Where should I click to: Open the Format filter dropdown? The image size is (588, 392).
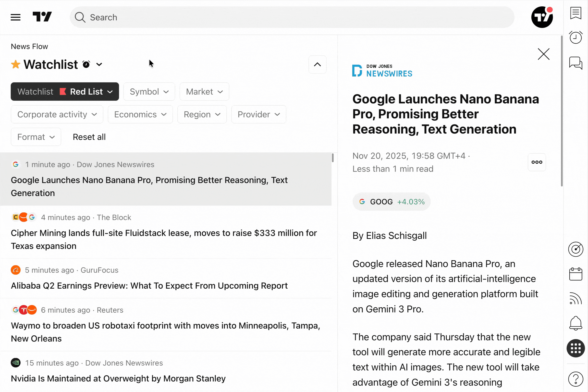36,137
